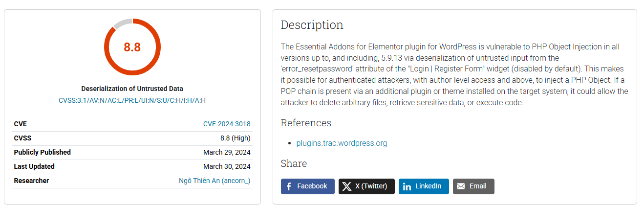644x207 pixels.
Task: Click the Deserialization of Untrusted Data title
Action: click(132, 89)
